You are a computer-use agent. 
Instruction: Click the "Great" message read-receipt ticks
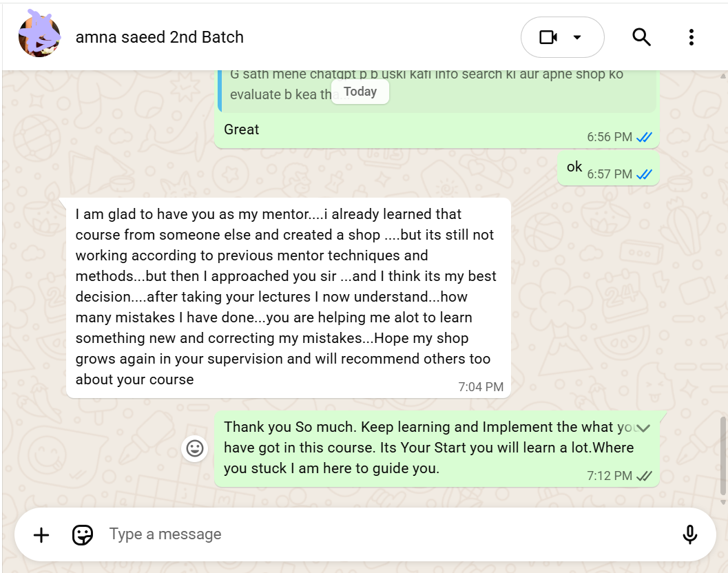tap(645, 137)
